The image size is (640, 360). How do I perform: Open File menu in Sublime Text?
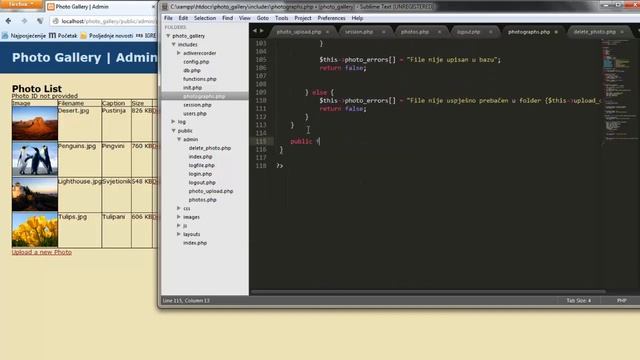pos(168,18)
